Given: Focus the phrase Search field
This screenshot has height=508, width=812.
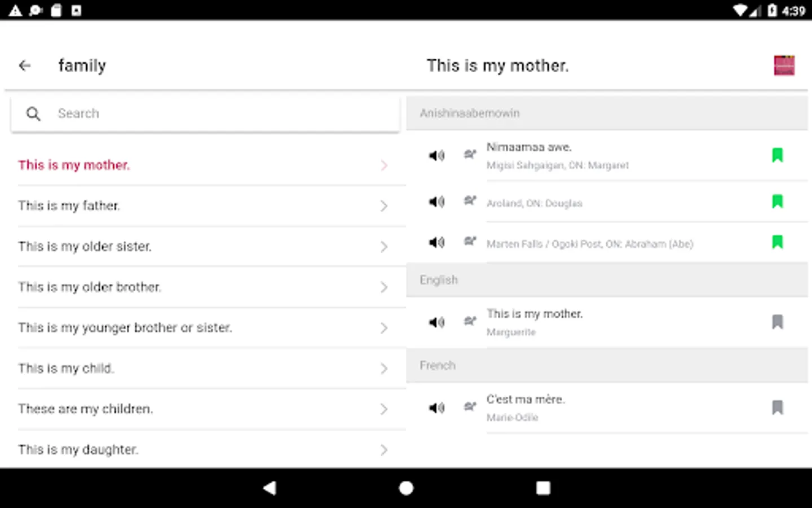Looking at the screenshot, I should coord(214,113).
